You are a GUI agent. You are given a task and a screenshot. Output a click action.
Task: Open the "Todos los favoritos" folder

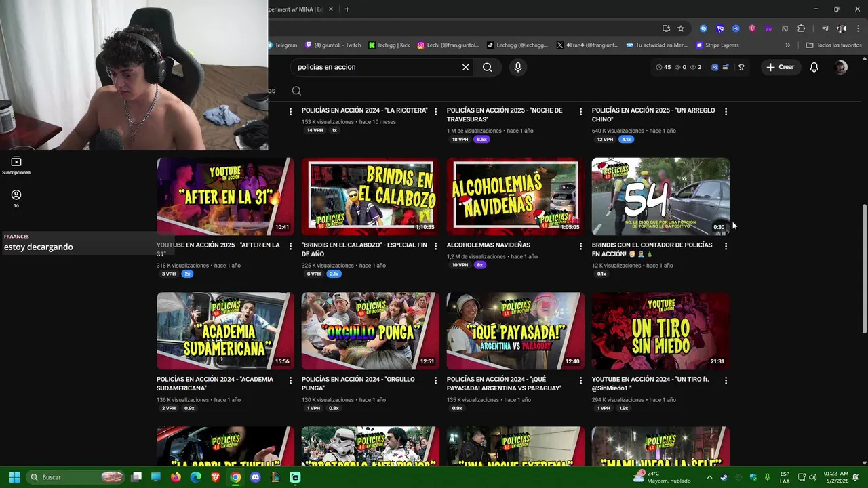click(x=833, y=45)
